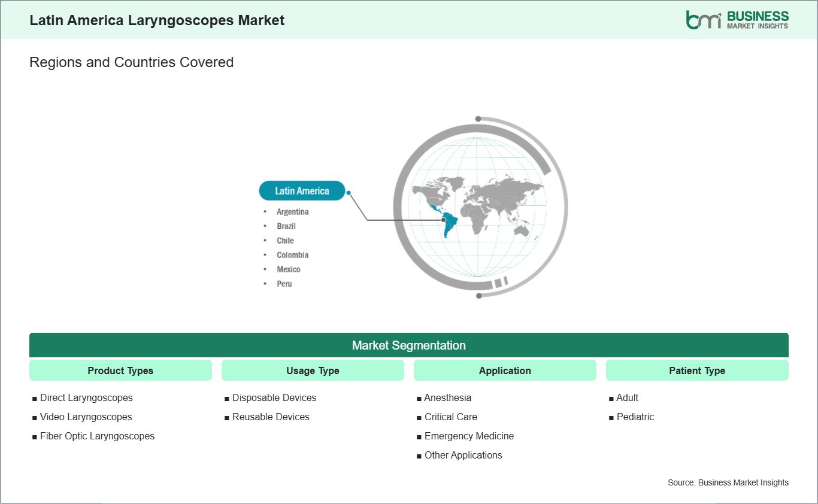Click the 'Latin America Laryngoscopes Market' title

157,20
